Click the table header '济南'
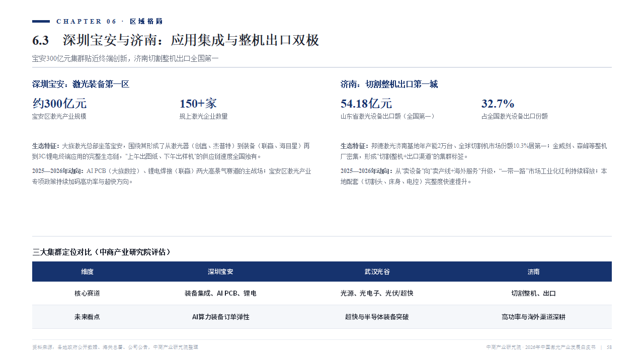 click(533, 271)
